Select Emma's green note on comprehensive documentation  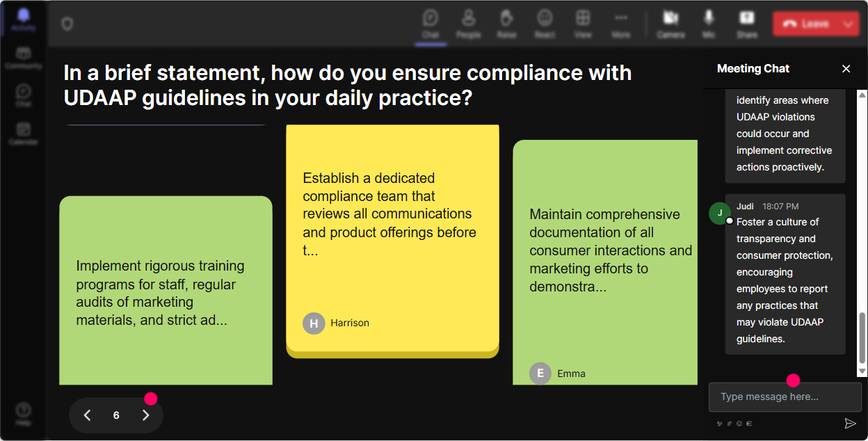tap(605, 263)
